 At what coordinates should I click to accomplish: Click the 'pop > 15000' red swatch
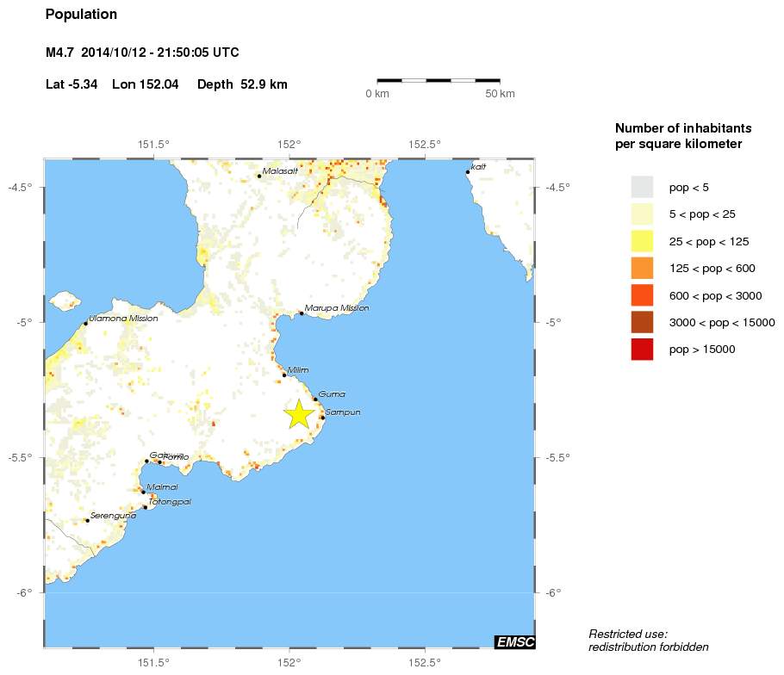(x=642, y=350)
